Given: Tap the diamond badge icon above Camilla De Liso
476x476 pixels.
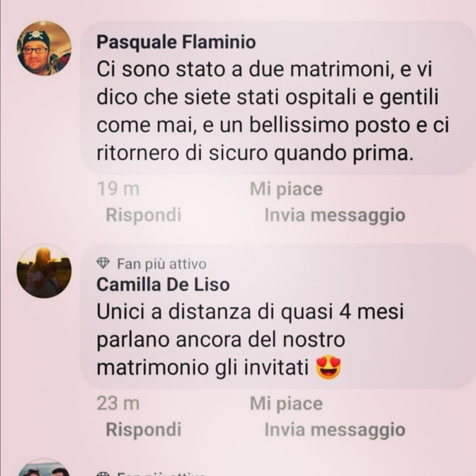Looking at the screenshot, I should pos(103,263).
